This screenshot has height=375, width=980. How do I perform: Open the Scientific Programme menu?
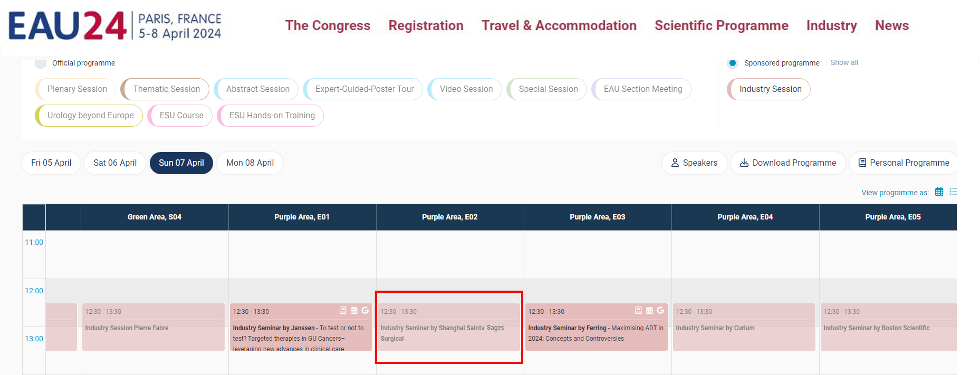pyautogui.click(x=721, y=26)
